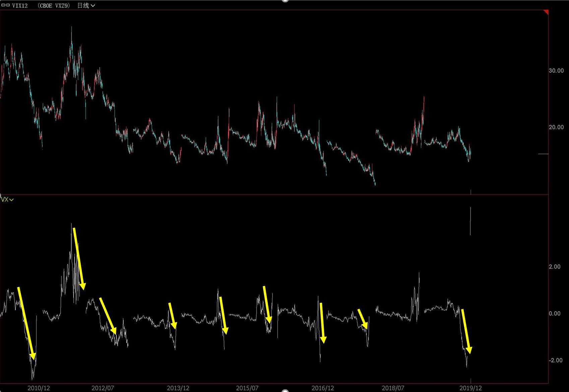Screen dimensions: 569x392
Task: Click the 2.00 indicator axis label
Action: [554, 266]
